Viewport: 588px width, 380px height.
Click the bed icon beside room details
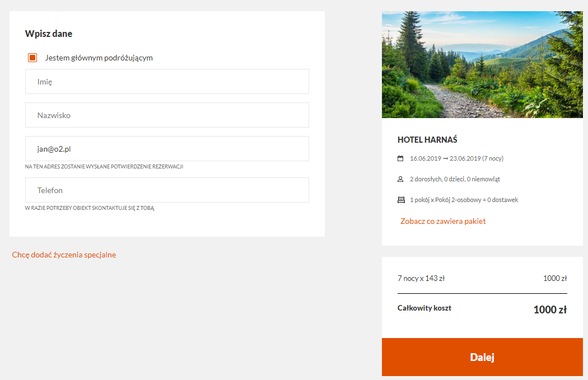click(401, 200)
